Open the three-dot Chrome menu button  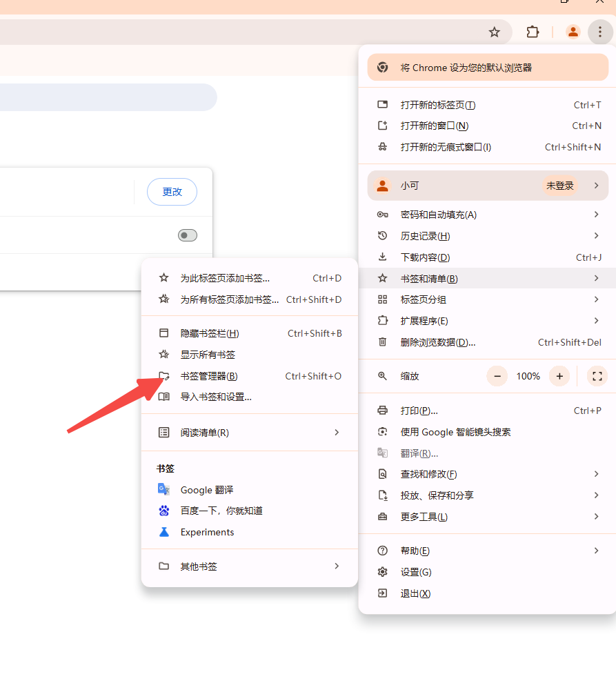point(600,32)
